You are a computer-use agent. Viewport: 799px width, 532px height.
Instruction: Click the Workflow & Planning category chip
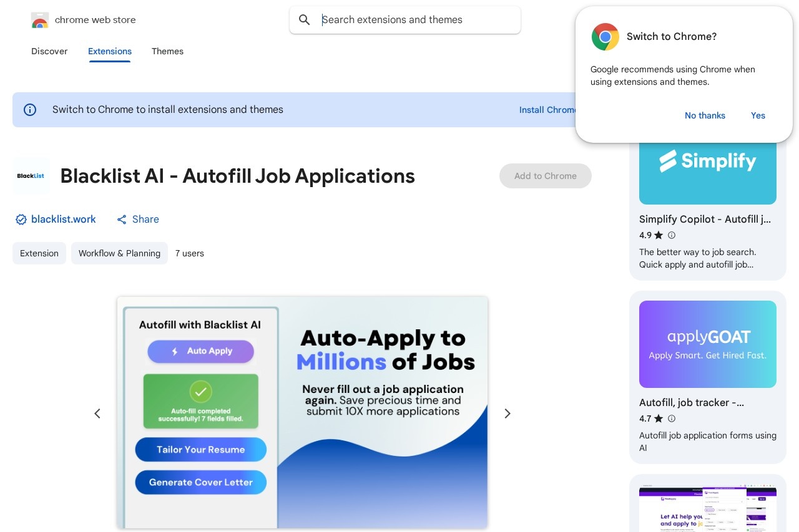click(119, 253)
